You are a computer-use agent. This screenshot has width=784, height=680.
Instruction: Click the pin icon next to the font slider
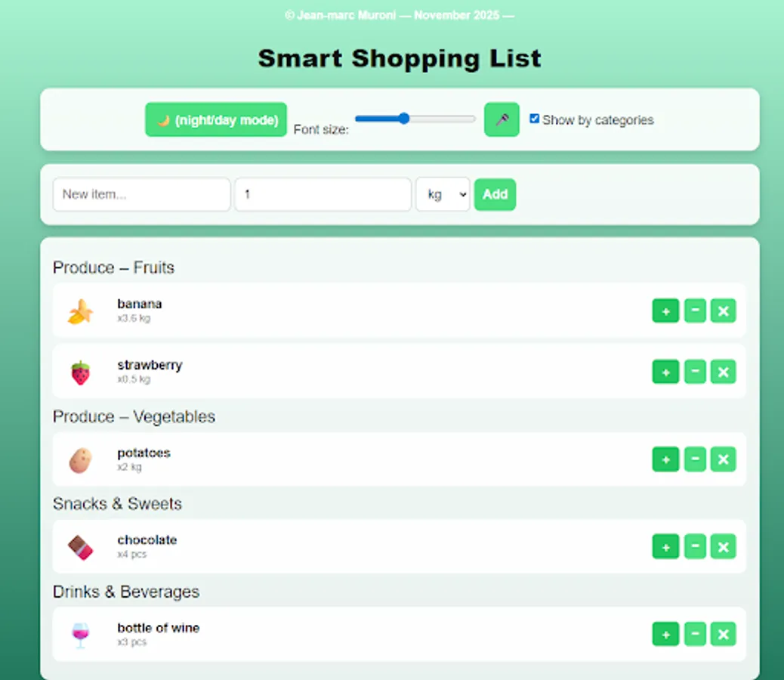[x=502, y=119]
